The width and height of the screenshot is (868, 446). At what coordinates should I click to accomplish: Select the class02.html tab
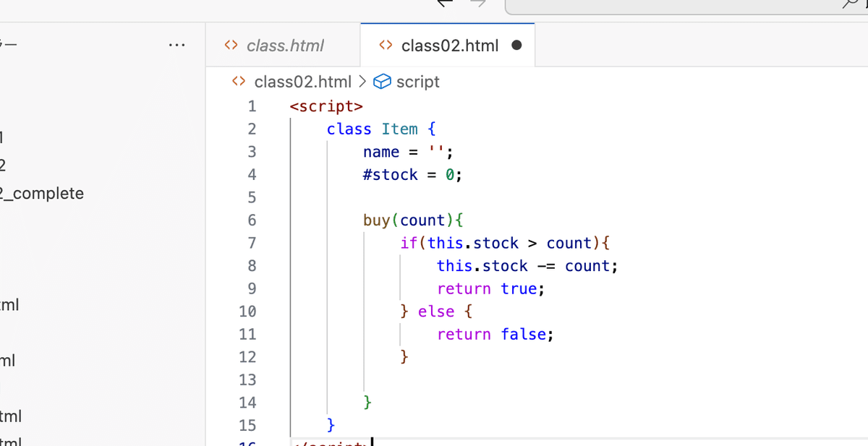450,45
